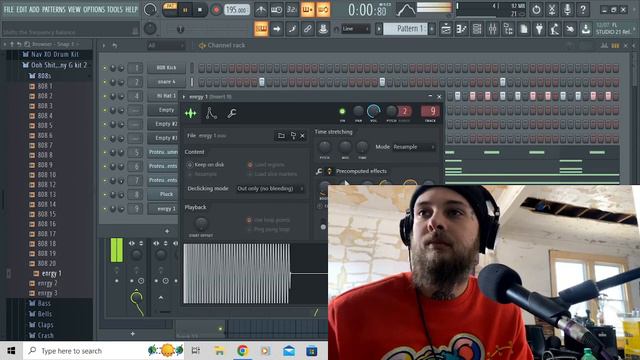Click the open file folder icon in sampler
The height and width of the screenshot is (360, 640).
[281, 136]
